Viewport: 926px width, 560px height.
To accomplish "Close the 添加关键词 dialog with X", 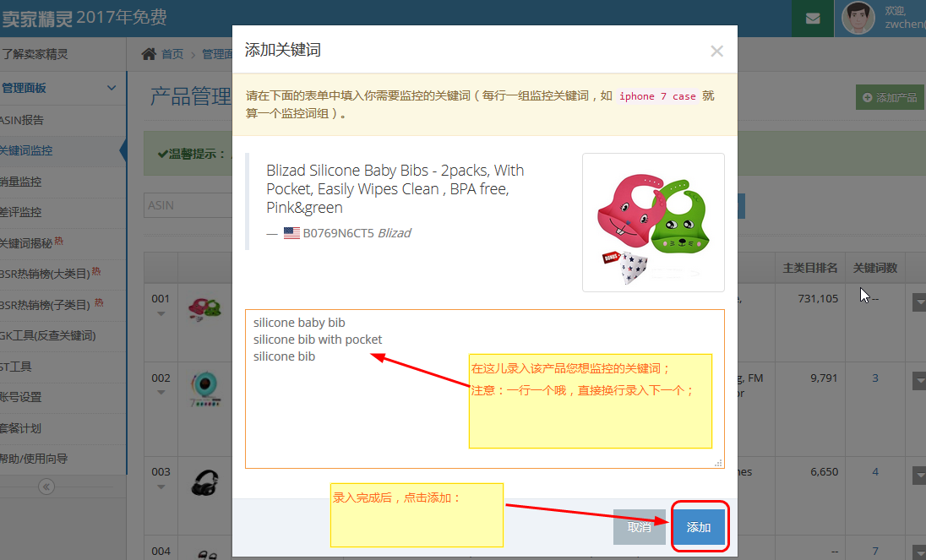I will (716, 51).
